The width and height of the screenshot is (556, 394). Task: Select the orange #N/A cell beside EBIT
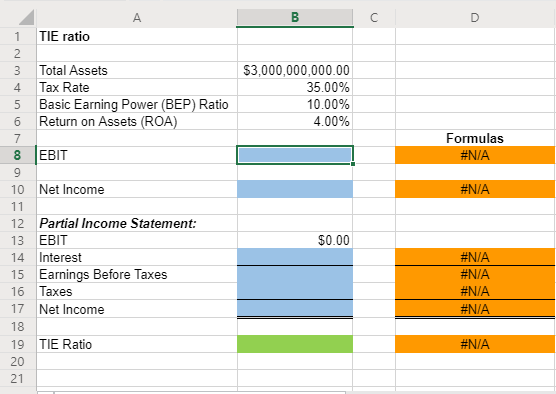(x=475, y=155)
